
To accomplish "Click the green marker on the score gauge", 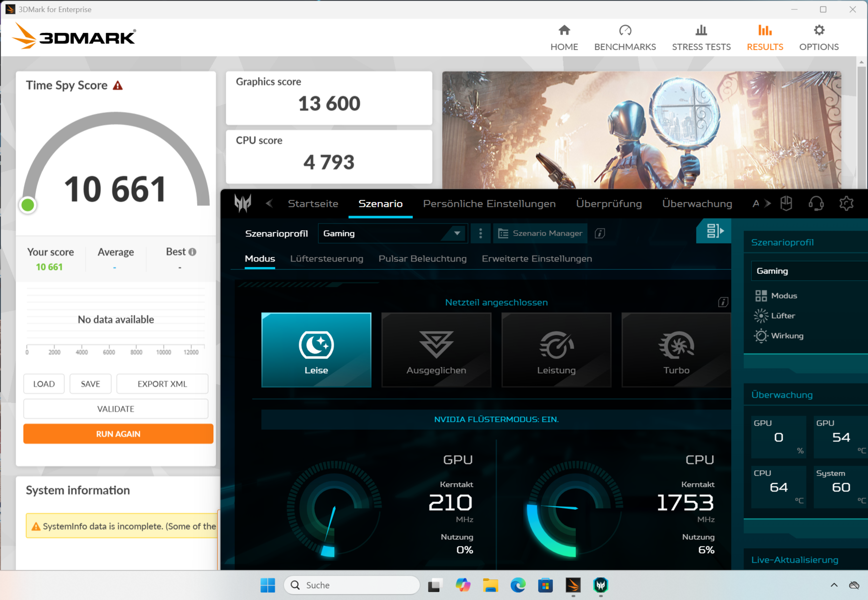I will (x=28, y=204).
